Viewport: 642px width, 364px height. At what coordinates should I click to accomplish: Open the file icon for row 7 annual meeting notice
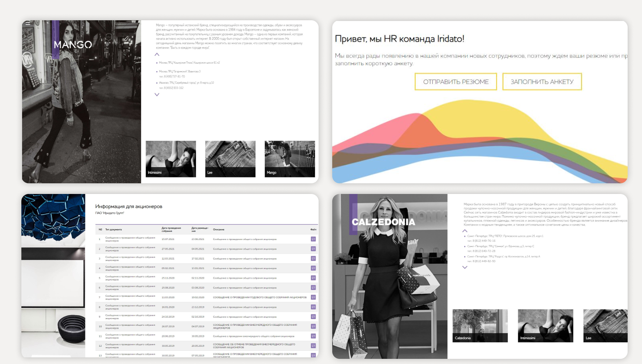tap(313, 297)
